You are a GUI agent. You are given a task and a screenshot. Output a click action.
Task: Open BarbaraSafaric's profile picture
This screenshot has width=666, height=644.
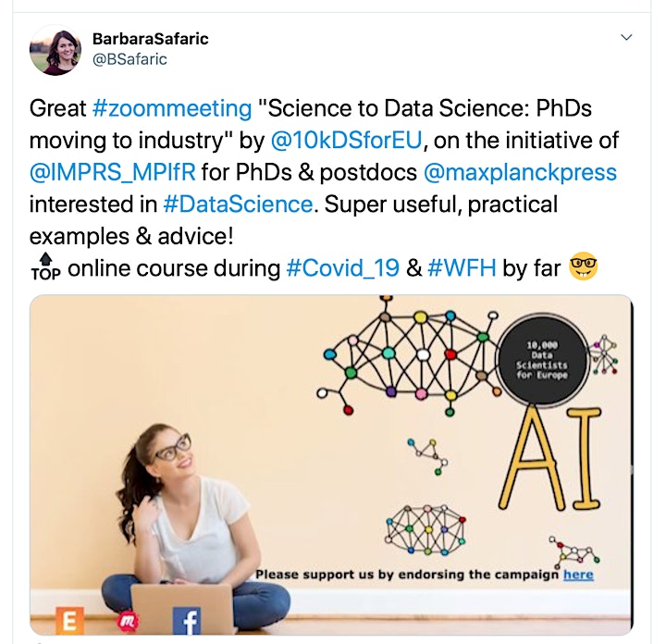pyautogui.click(x=55, y=50)
